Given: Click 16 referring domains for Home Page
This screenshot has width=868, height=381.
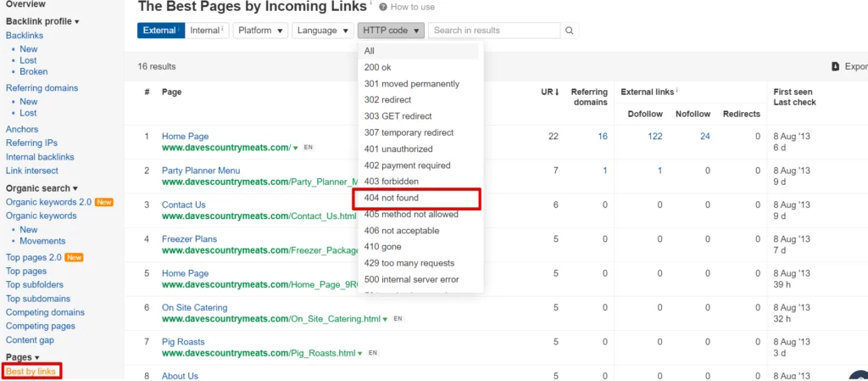Looking at the screenshot, I should coord(603,137).
